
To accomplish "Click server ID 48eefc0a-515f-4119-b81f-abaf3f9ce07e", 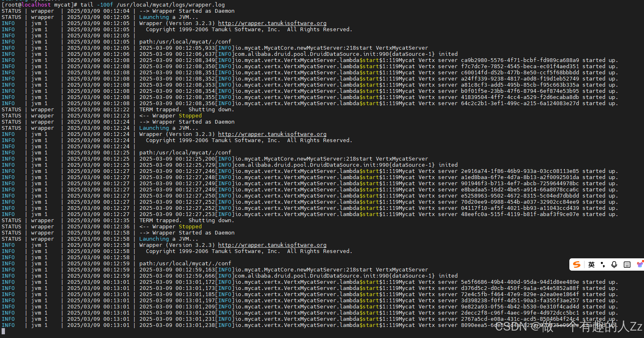I will pyautogui.click(x=520, y=214).
